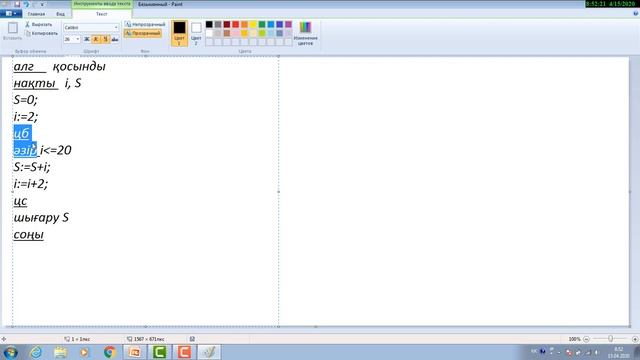Pick the green palette swatch in top row
Image resolution: width=640 pixels, height=360 pixels.
262,24
